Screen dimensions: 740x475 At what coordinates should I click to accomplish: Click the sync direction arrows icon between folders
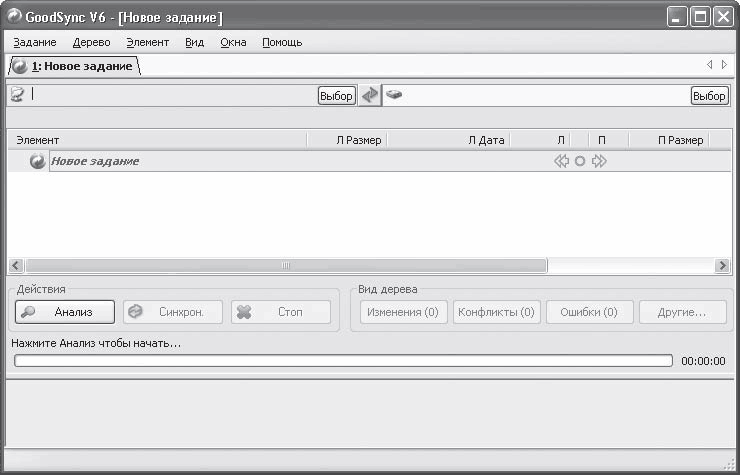(x=370, y=95)
